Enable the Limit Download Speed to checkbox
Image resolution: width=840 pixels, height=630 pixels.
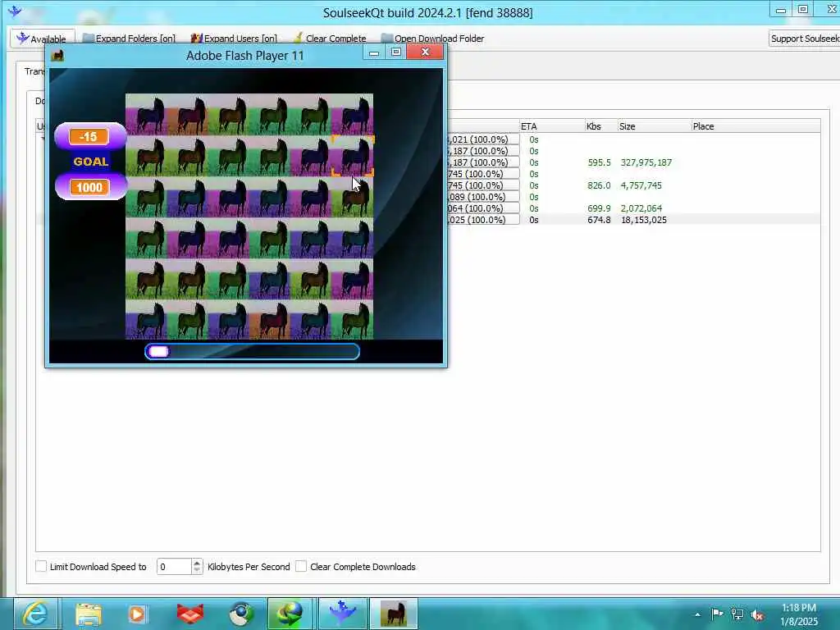tap(41, 566)
